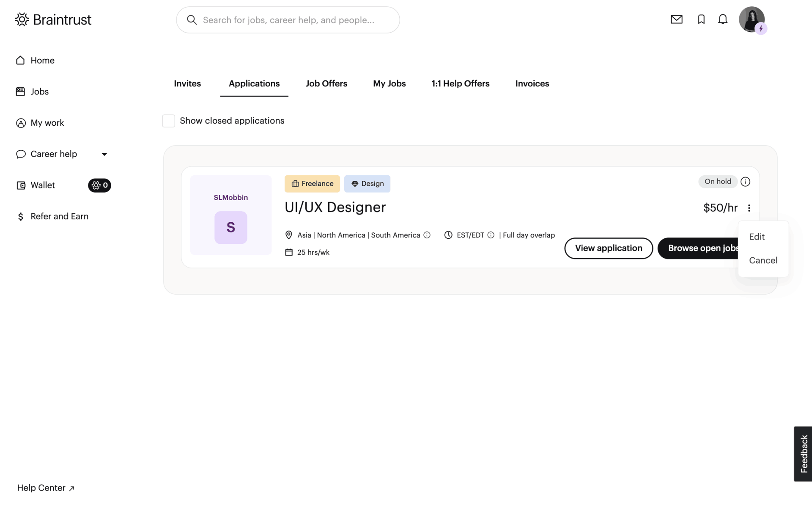Enable Show closed applications checkbox
Screen dimensions: 812x508
(x=169, y=121)
